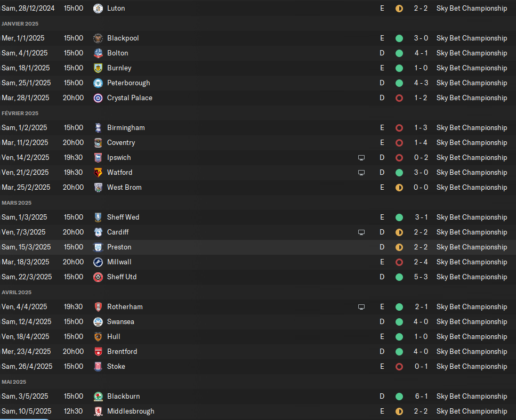Select the highlighted Preston fixture row
The height and width of the screenshot is (420, 516).
258,247
